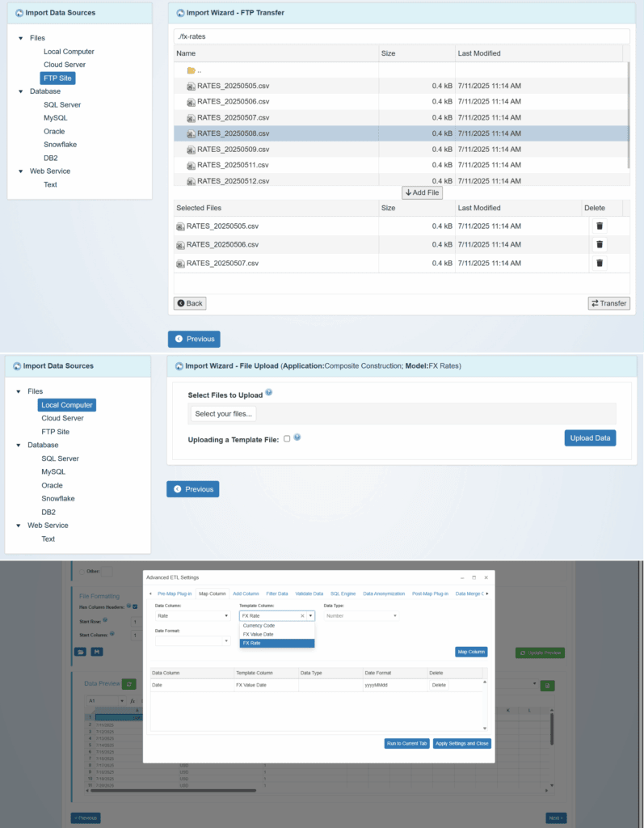
Task: Click help icon next to template file checkbox
Action: coord(297,437)
